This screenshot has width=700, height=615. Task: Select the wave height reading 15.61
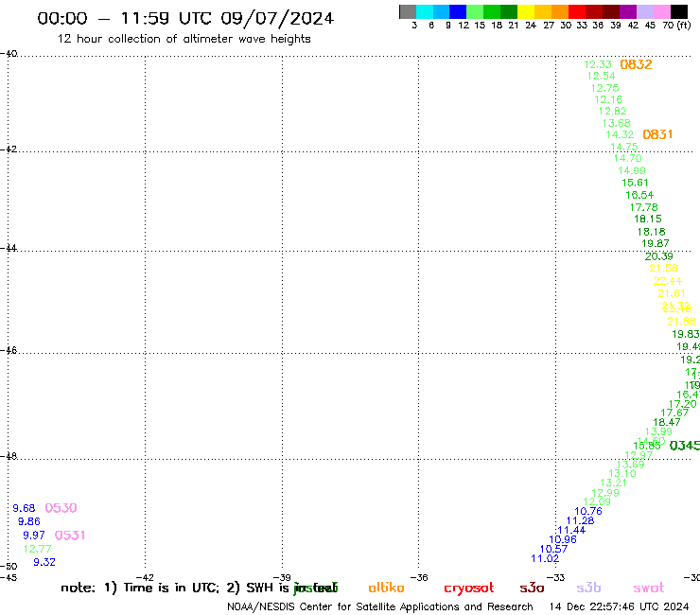point(635,183)
